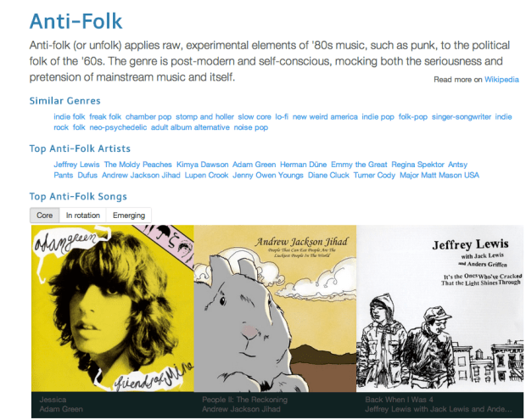The width and height of the screenshot is (526, 420).
Task: Click the singer-songwriter genre link
Action: pos(460,116)
